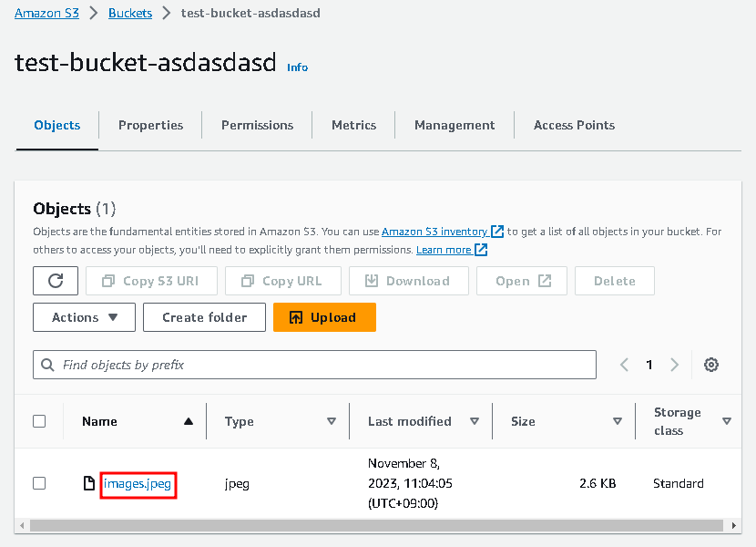Open the Info link beside bucket name
The image size is (756, 547).
[298, 67]
